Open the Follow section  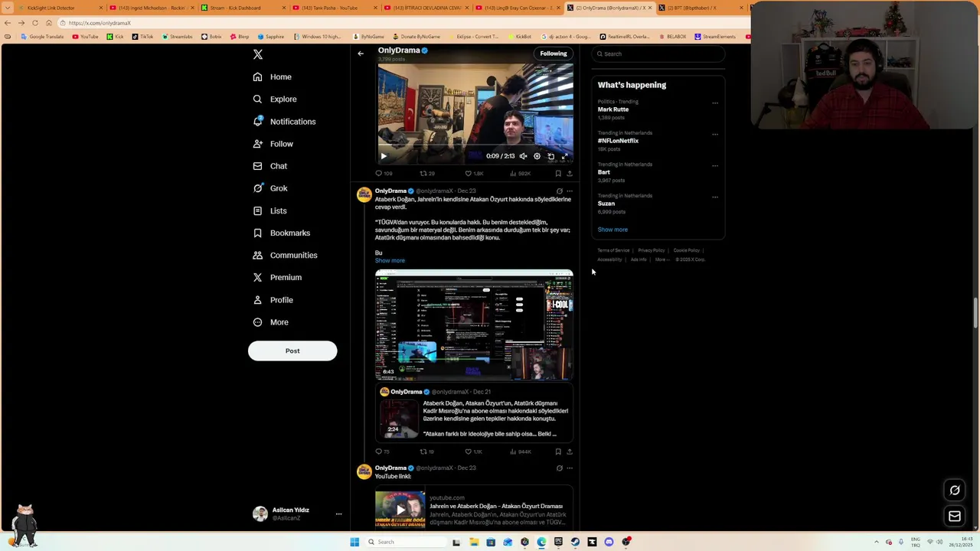pyautogui.click(x=273, y=144)
